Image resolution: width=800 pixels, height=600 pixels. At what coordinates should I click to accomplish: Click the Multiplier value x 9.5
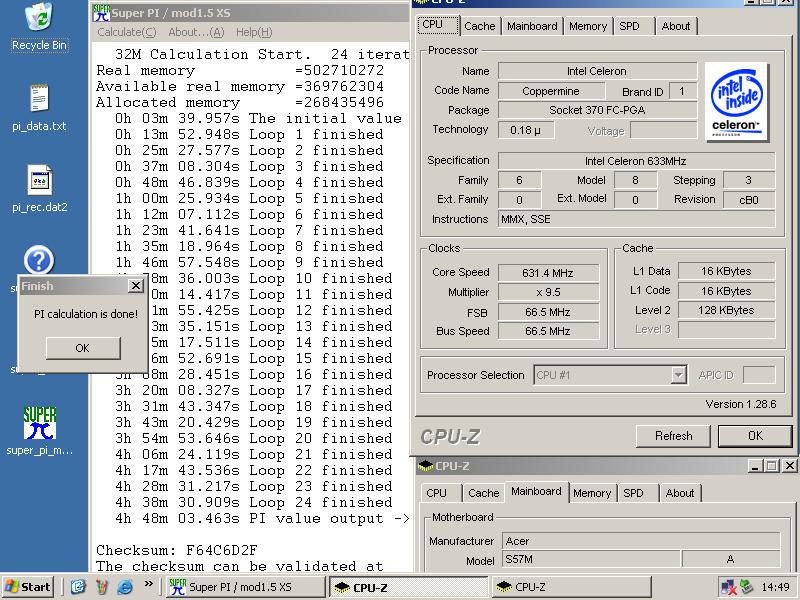click(x=548, y=292)
